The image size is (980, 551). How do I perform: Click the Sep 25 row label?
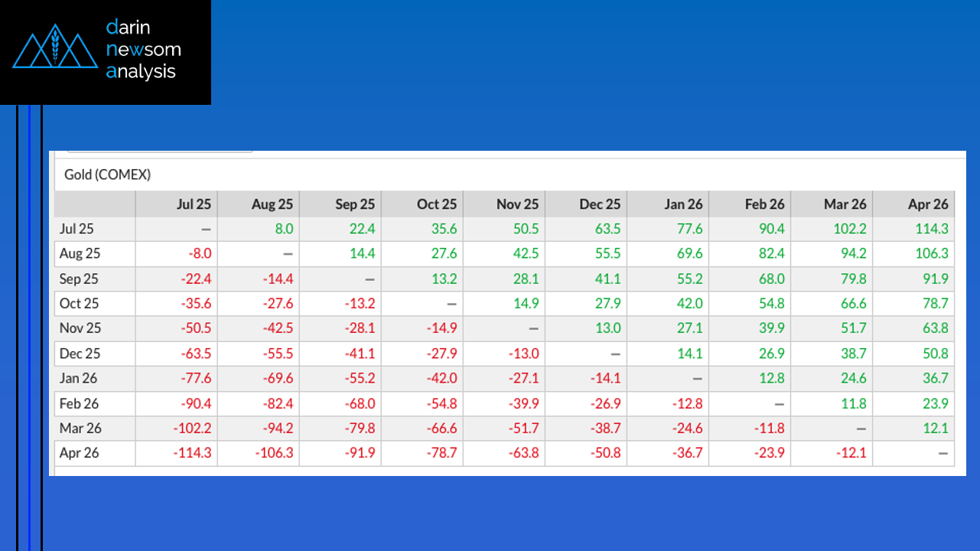(x=80, y=279)
